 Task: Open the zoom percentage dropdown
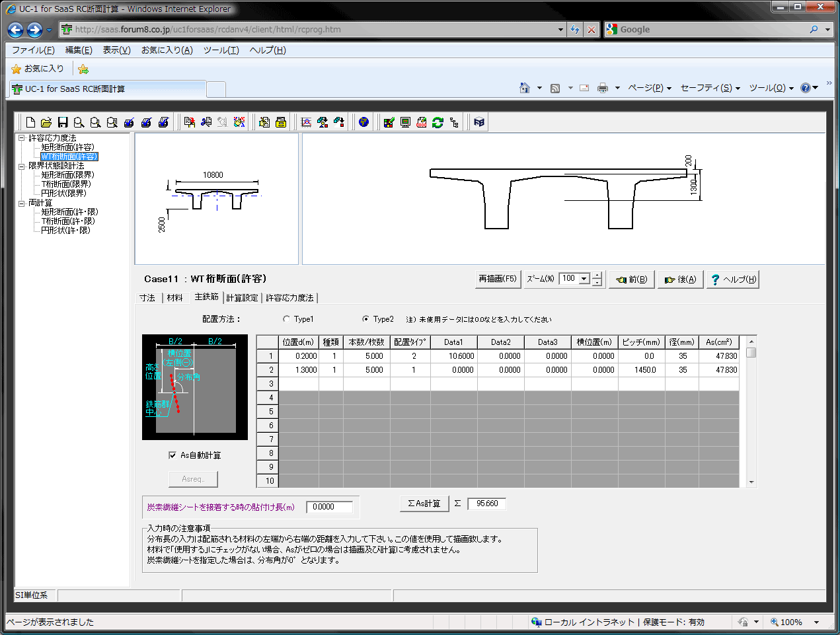tap(584, 279)
